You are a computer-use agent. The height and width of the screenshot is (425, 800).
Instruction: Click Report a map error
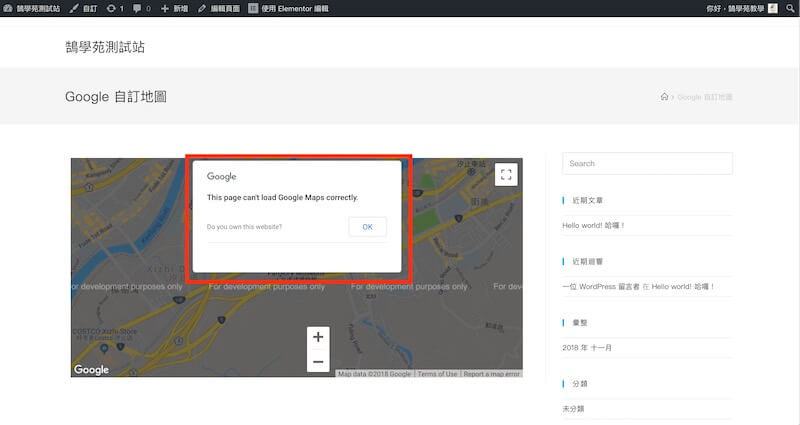tap(491, 374)
